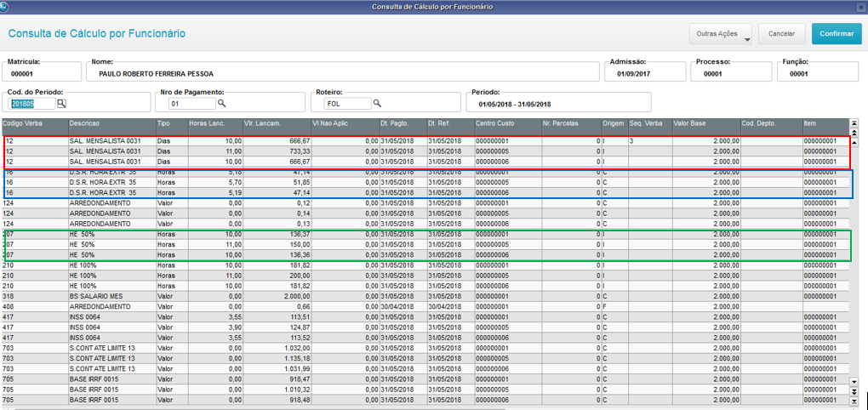Select the INSS hours cell 3,90
This screenshot has width=868, height=410.
(x=214, y=327)
